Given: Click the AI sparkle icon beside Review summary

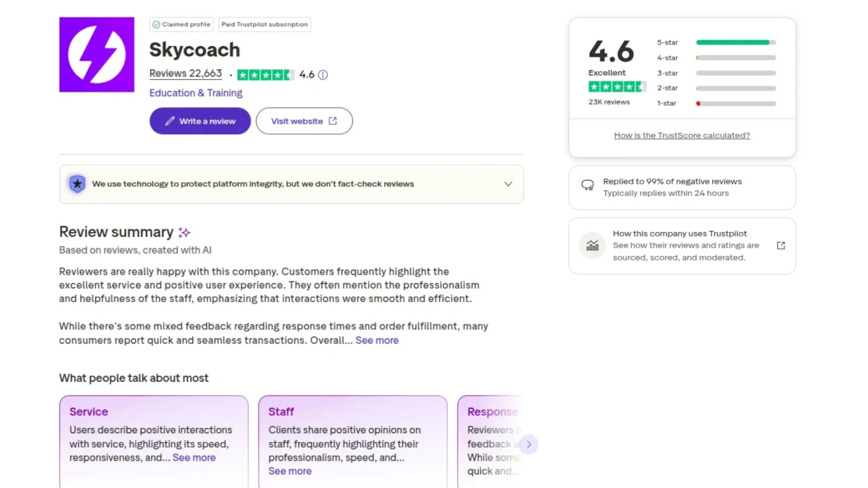Looking at the screenshot, I should (x=184, y=232).
